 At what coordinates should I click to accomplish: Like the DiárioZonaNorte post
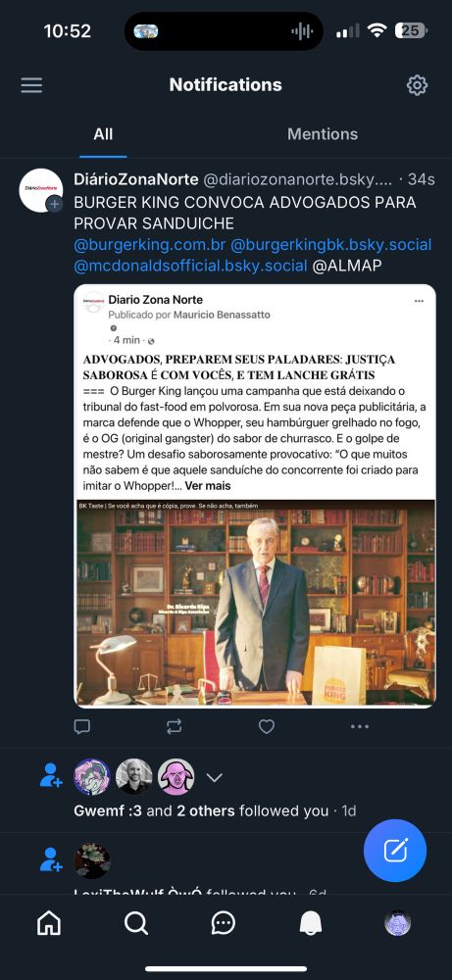267,726
